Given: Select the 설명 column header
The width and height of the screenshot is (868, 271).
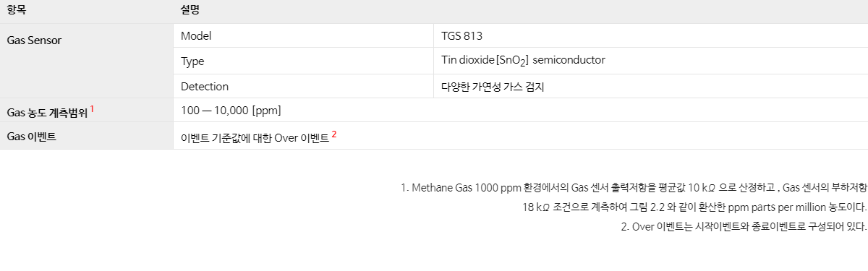Looking at the screenshot, I should coord(190,11).
